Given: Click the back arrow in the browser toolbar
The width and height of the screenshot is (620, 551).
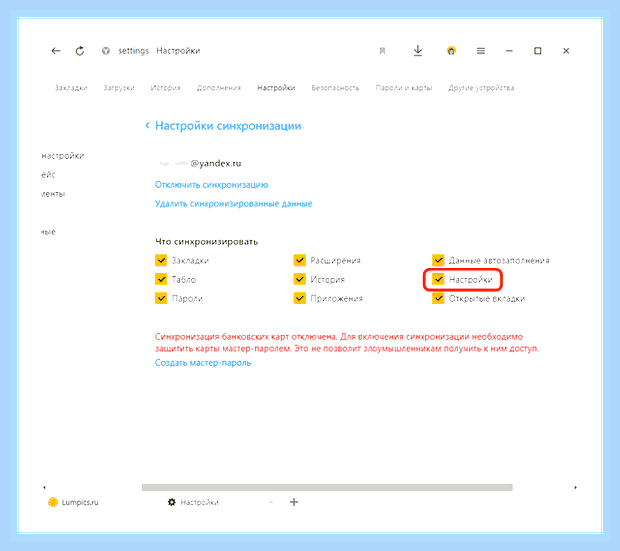Looking at the screenshot, I should pyautogui.click(x=56, y=51).
